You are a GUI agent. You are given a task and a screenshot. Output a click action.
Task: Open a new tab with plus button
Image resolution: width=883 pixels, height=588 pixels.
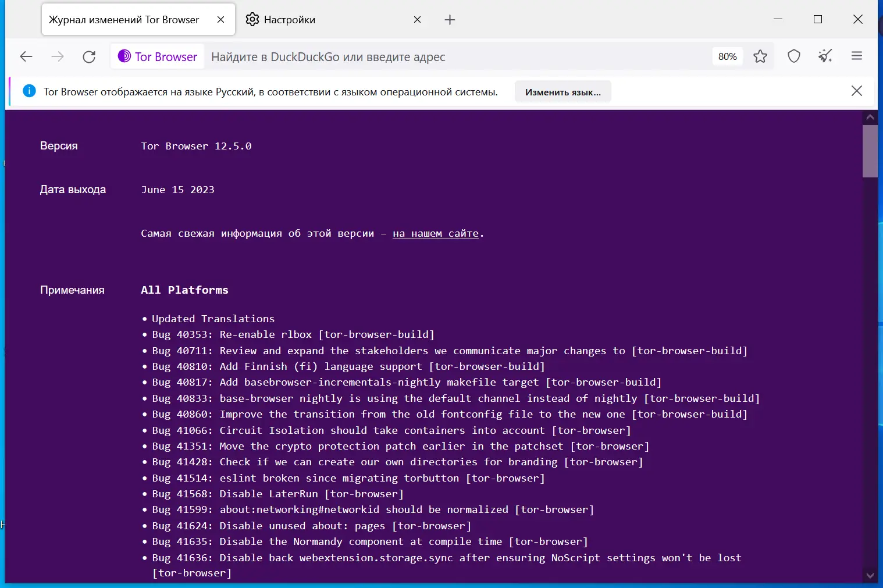(x=450, y=20)
